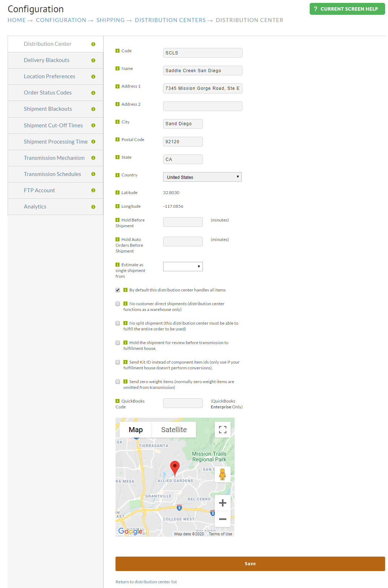
Task: Click the orange Save button
Action: pyautogui.click(x=250, y=564)
